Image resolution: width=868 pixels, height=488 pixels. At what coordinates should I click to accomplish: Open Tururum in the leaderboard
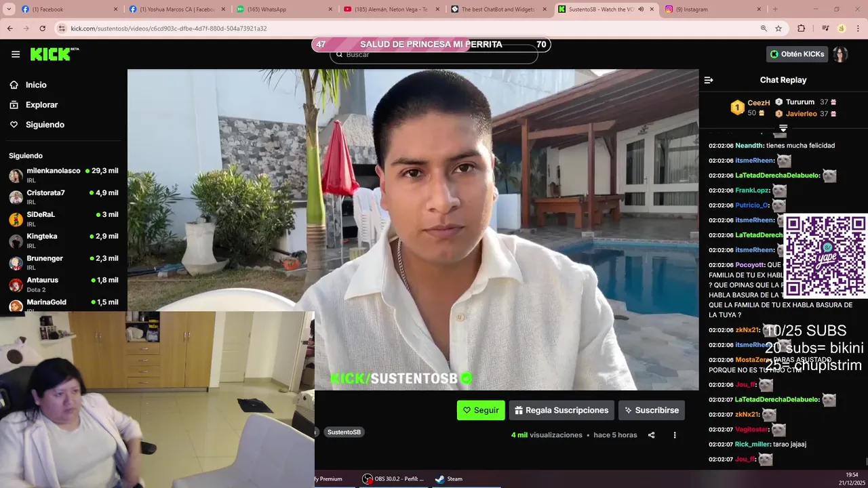[800, 102]
